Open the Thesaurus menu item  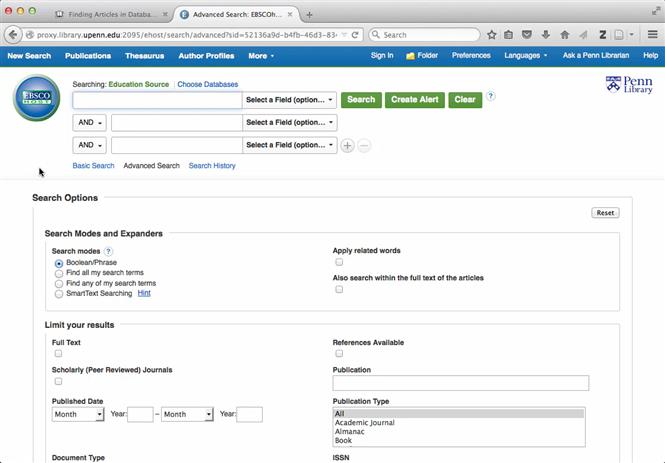point(145,56)
